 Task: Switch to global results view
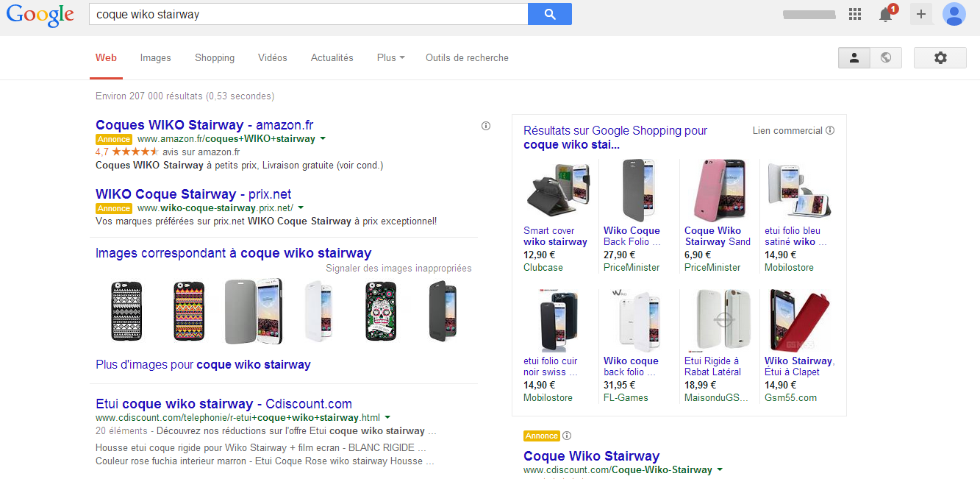tap(886, 58)
